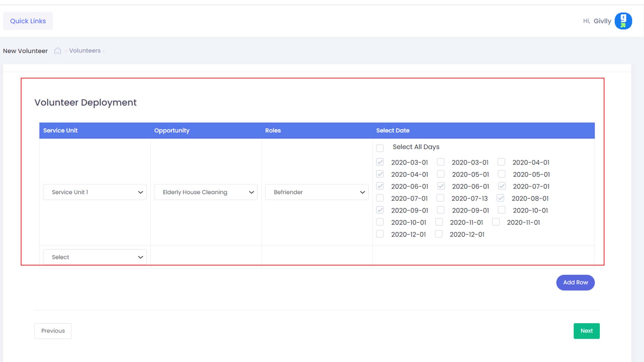Open the Quick Links menu

pyautogui.click(x=28, y=21)
